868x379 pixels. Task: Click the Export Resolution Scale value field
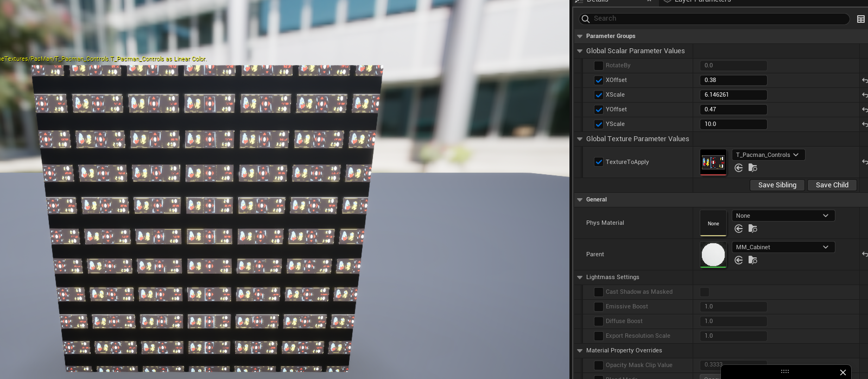point(733,336)
